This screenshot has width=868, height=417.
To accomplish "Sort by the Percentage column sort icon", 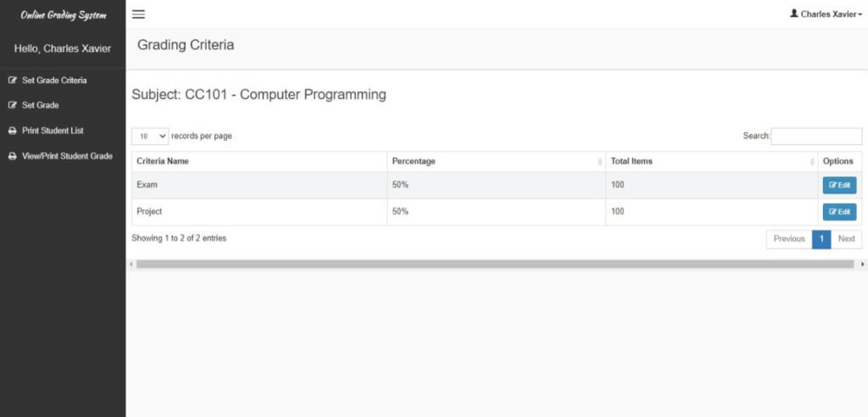I will pos(599,162).
